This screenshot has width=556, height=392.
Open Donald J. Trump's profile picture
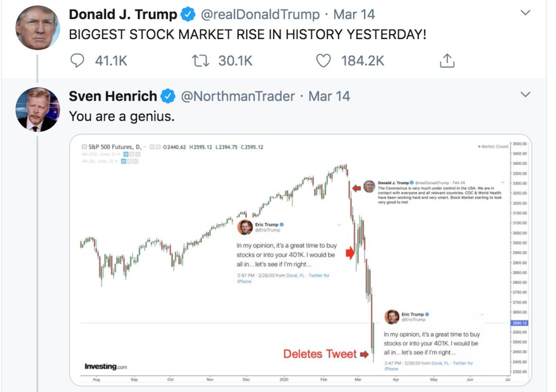(x=38, y=28)
